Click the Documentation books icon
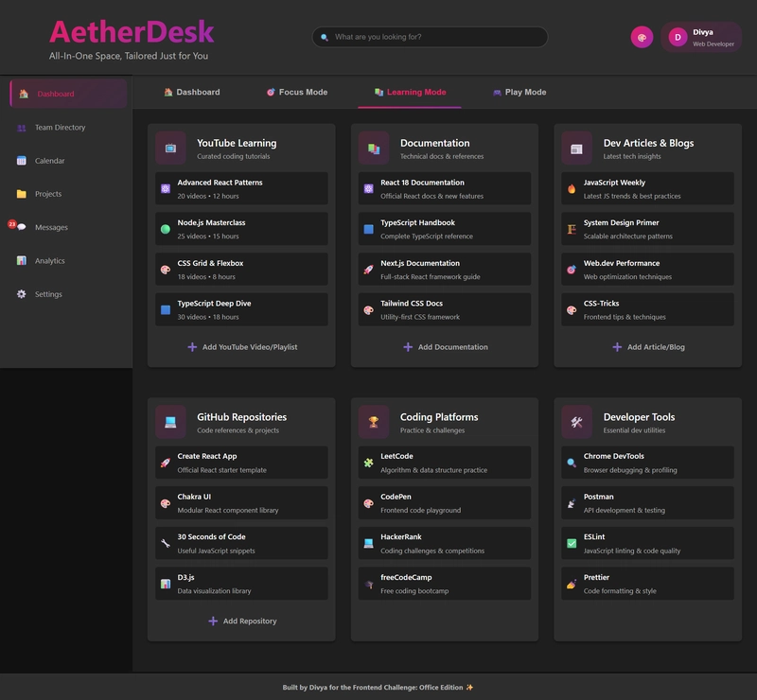 [374, 149]
